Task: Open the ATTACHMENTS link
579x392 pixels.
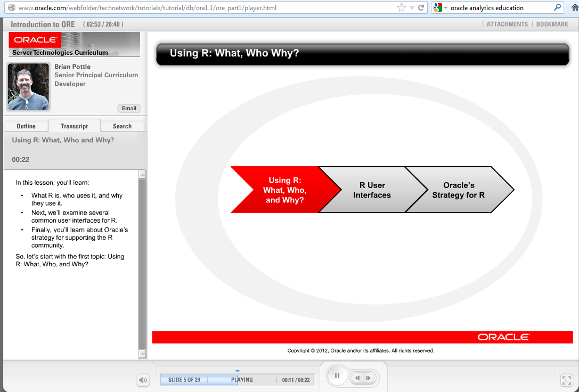Action: pos(507,24)
